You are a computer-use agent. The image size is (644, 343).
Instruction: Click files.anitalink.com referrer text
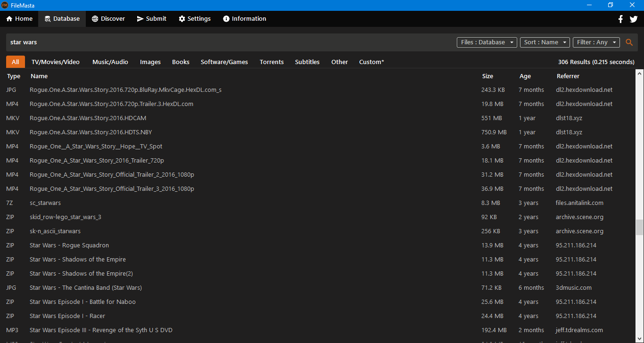tap(579, 203)
